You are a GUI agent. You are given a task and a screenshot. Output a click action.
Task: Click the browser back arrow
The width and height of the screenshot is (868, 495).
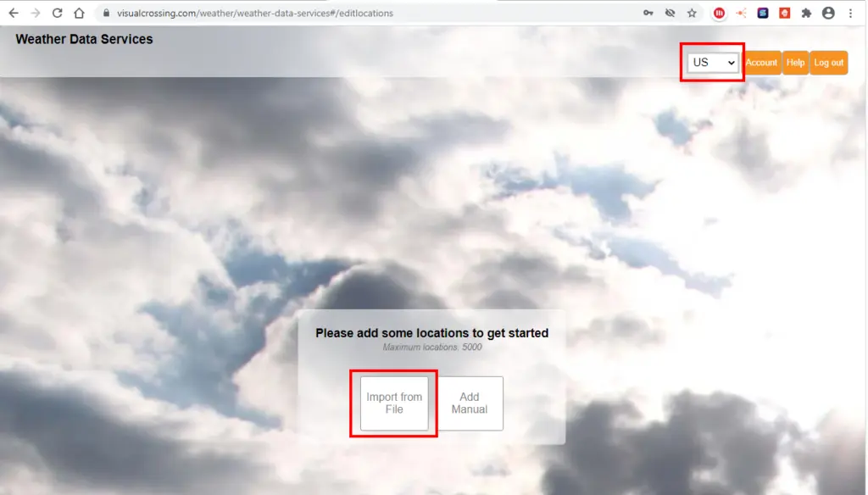(13, 14)
